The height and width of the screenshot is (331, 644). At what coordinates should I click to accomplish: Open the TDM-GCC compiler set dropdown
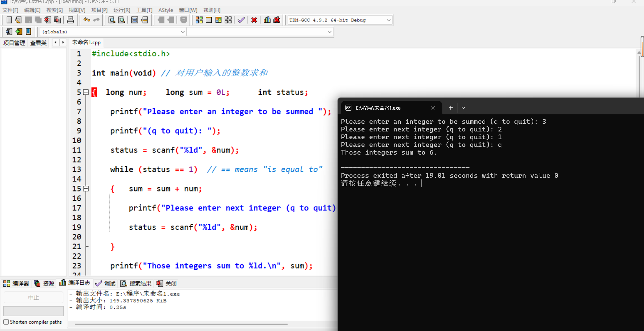tap(389, 20)
